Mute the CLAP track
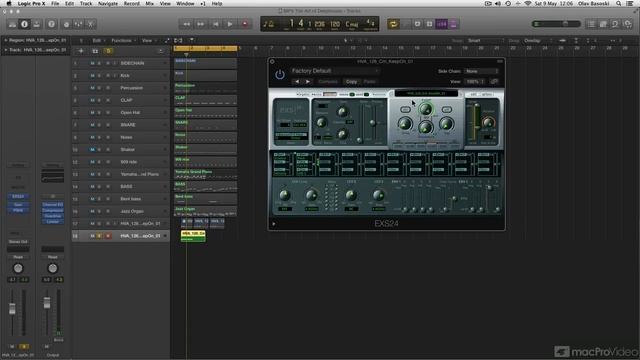The image size is (640, 360). pos(92,100)
